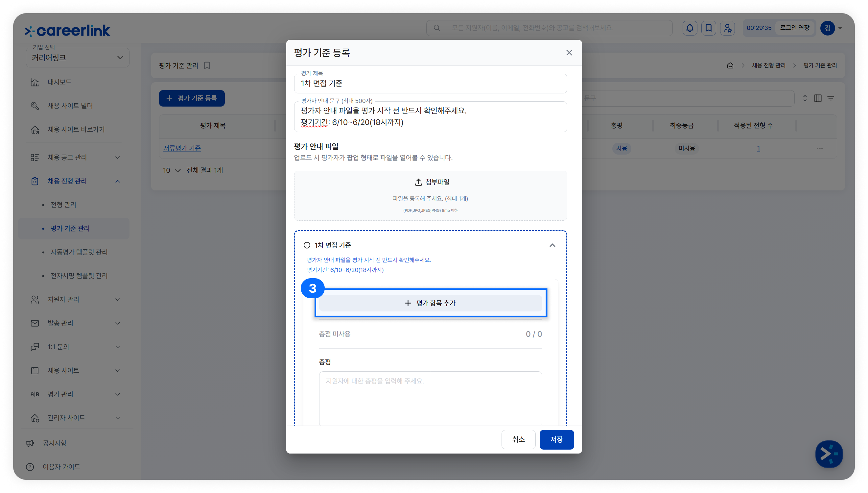The width and height of the screenshot is (868, 493).
Task: Click the 이용자 가이드 question icon
Action: point(30,467)
